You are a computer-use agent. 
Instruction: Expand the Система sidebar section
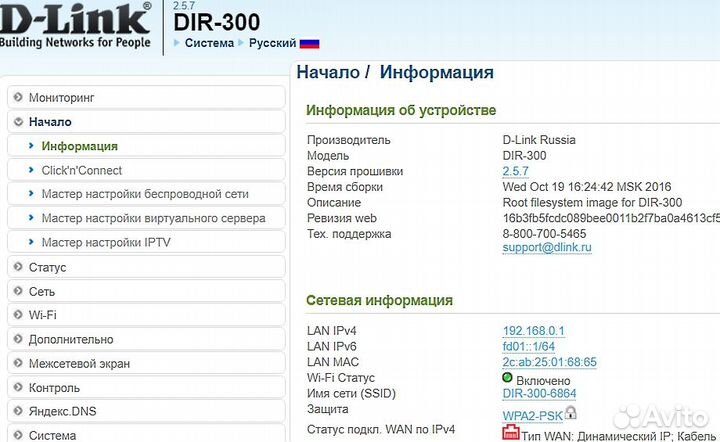tap(146, 434)
